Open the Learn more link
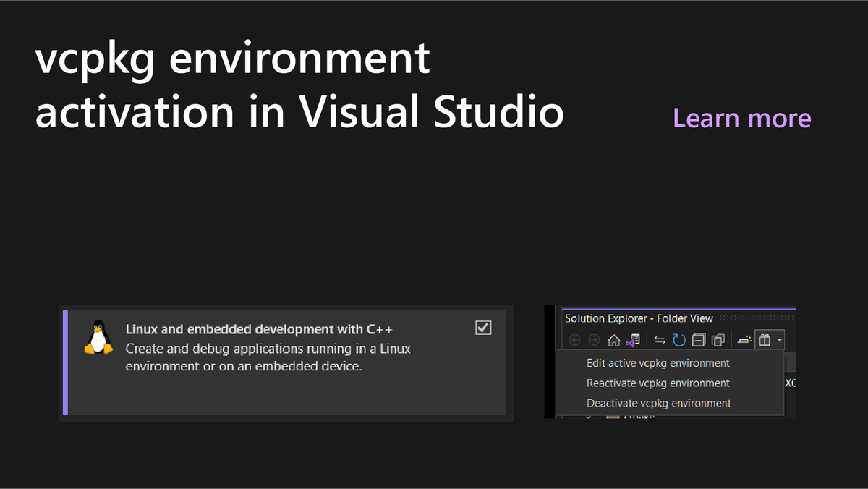This screenshot has height=489, width=868. click(742, 118)
